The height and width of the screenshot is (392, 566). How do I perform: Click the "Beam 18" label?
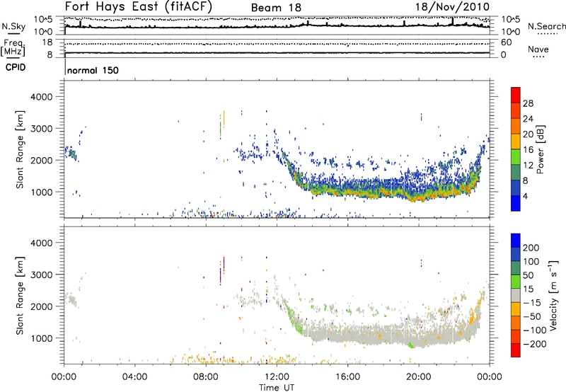click(276, 8)
